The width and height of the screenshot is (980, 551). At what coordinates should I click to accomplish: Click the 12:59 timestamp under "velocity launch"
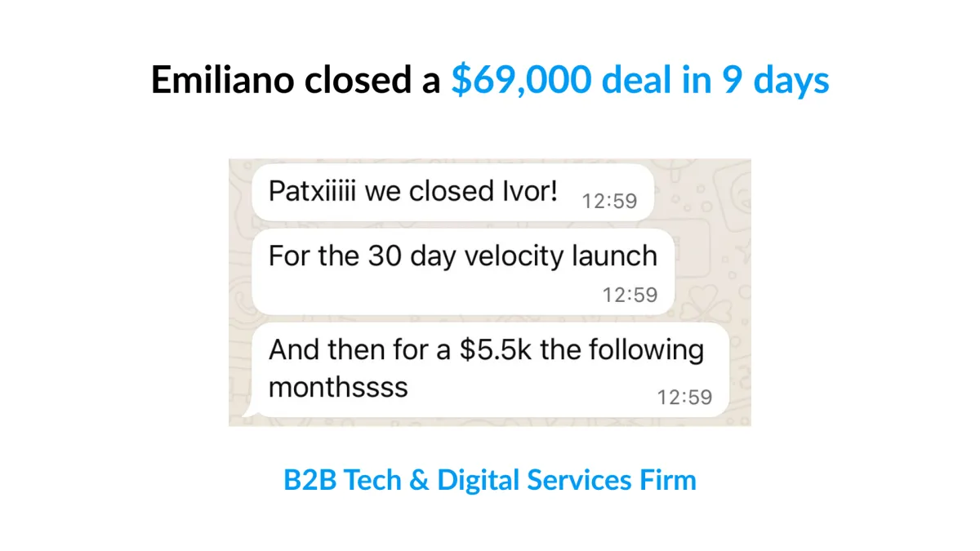point(630,295)
